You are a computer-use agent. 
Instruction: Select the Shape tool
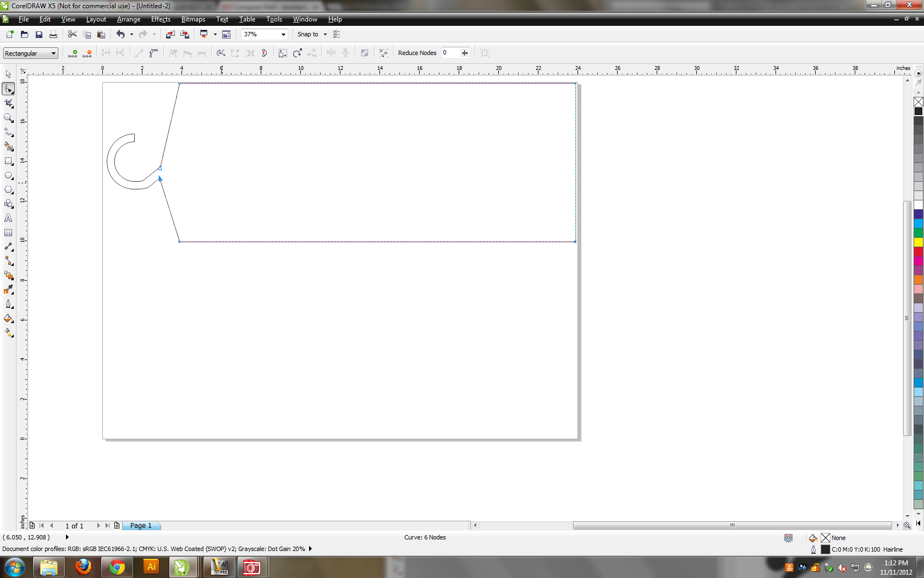8,89
